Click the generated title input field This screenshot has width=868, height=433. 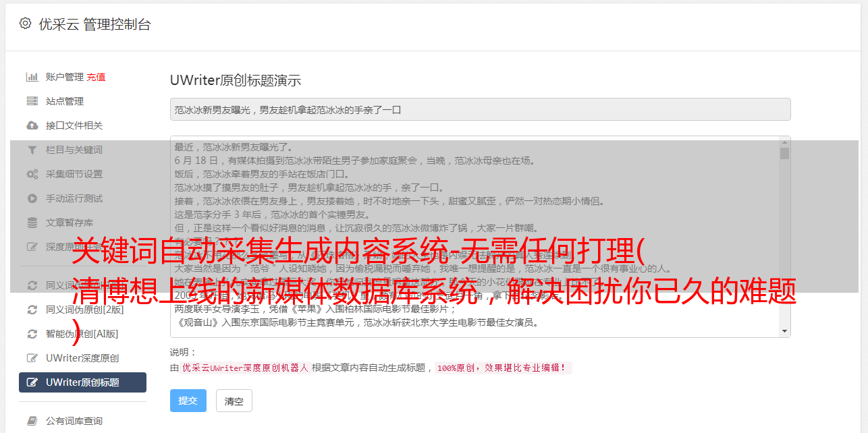pyautogui.click(x=480, y=109)
